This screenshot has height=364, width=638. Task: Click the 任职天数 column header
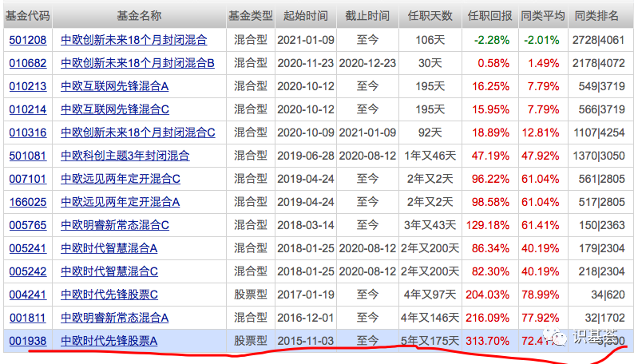point(430,16)
